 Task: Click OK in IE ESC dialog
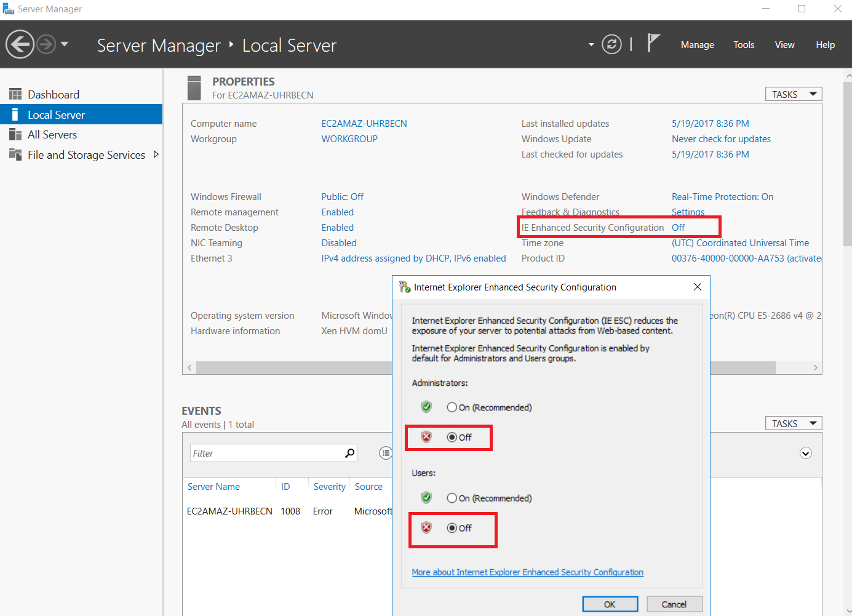click(x=610, y=604)
